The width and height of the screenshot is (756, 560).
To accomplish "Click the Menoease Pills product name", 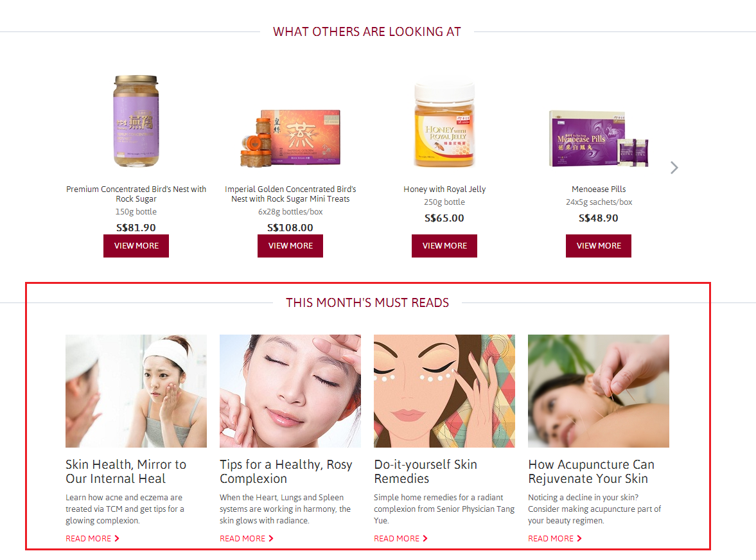I will 599,189.
